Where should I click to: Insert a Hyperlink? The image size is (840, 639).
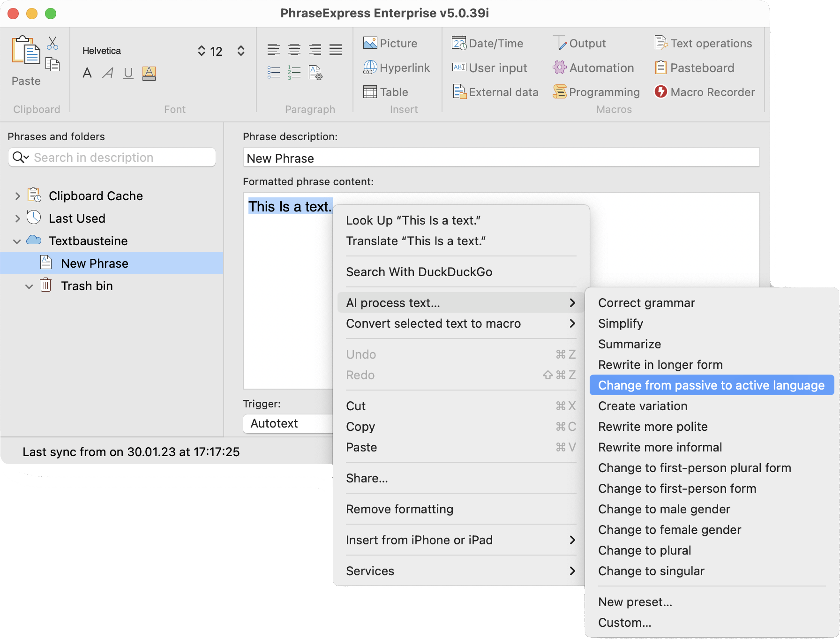[x=397, y=68]
